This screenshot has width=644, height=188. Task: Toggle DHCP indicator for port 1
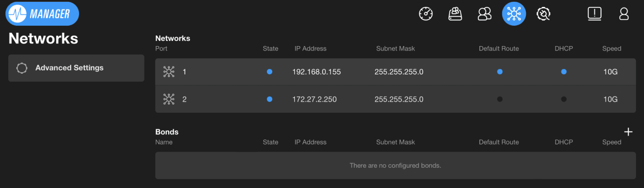[563, 72]
